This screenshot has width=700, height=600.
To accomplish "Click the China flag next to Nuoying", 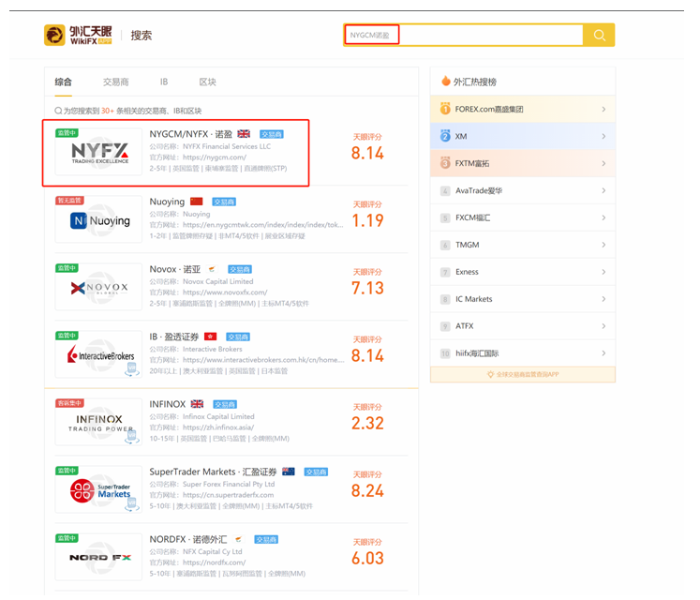I will (x=197, y=201).
